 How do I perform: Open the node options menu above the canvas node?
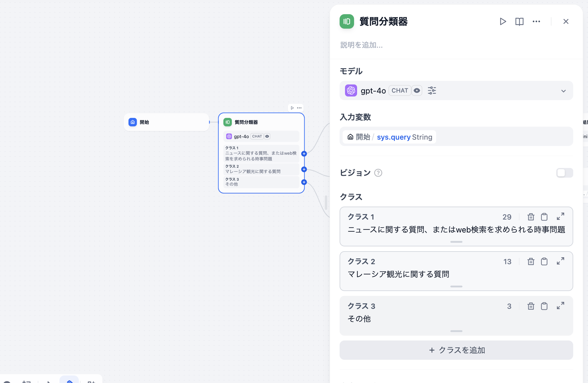[299, 108]
